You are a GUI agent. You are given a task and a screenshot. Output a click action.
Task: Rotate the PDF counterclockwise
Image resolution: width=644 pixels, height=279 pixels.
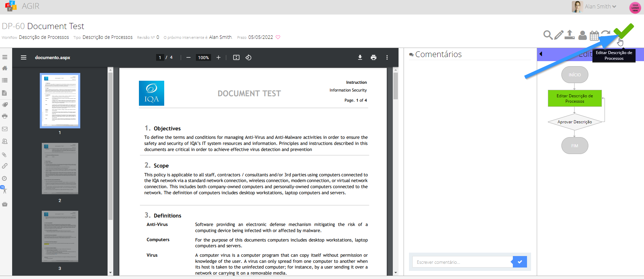pyautogui.click(x=248, y=57)
